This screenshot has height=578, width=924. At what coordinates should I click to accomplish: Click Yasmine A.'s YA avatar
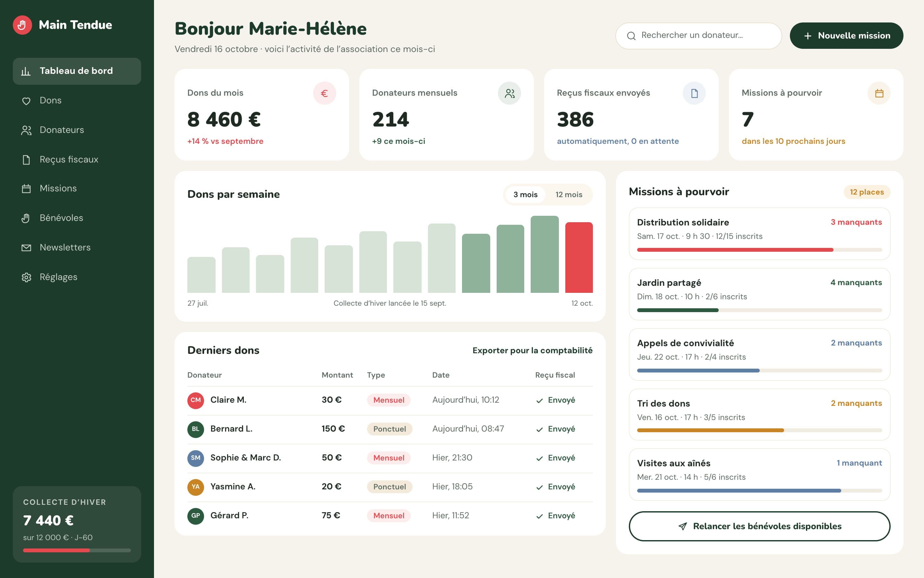pos(195,487)
